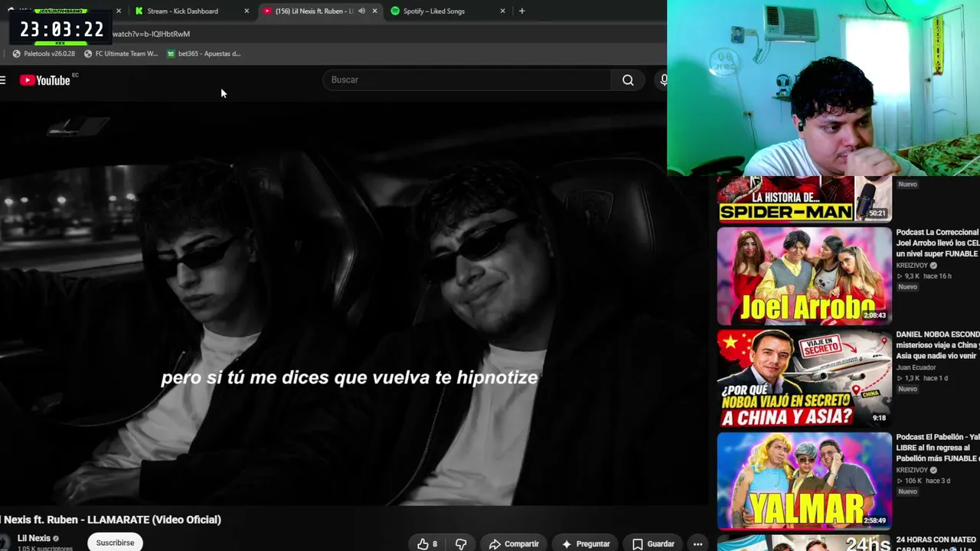Visit the Juan Ecuador channel
The image size is (980, 551).
916,367
